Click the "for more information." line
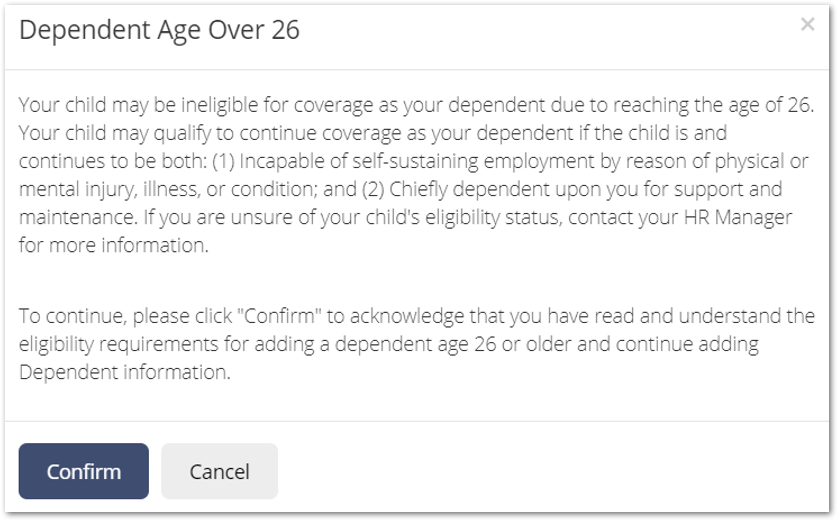The width and height of the screenshot is (838, 521). pos(114,245)
